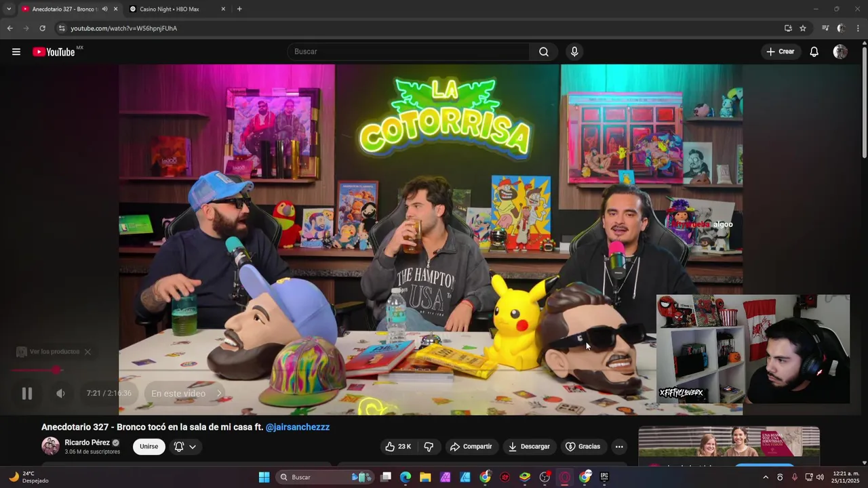868x488 pixels.
Task: Click the Crear create button
Action: click(x=780, y=52)
